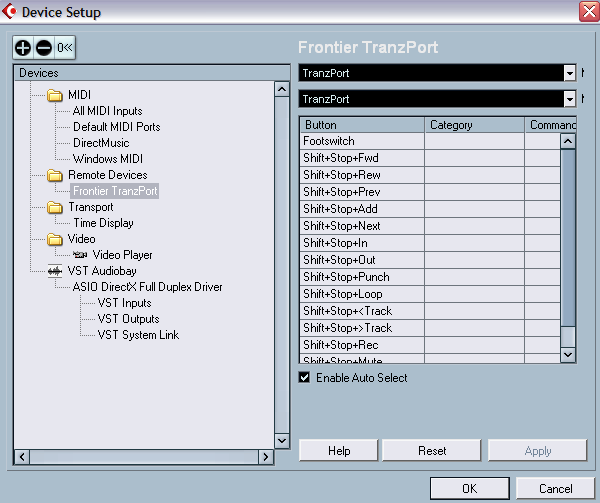Click device tree scroll right arrow
Screen dimensions: 600x503
[266, 457]
